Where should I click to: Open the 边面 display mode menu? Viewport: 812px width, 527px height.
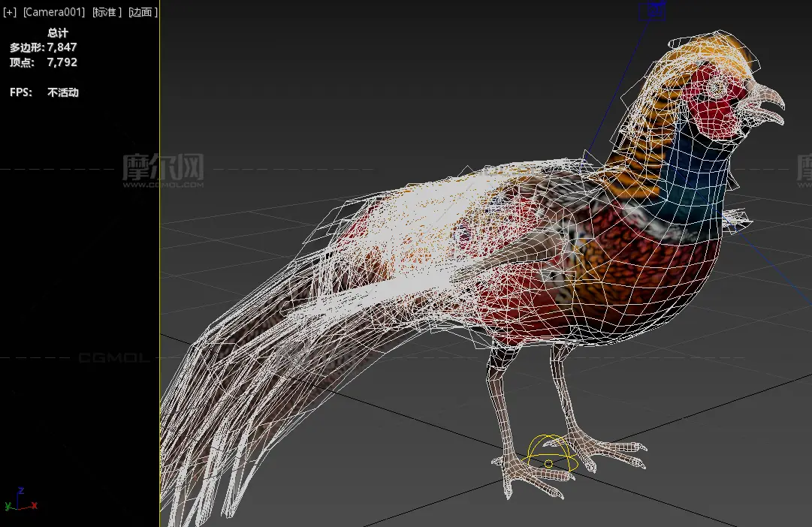coord(143,13)
